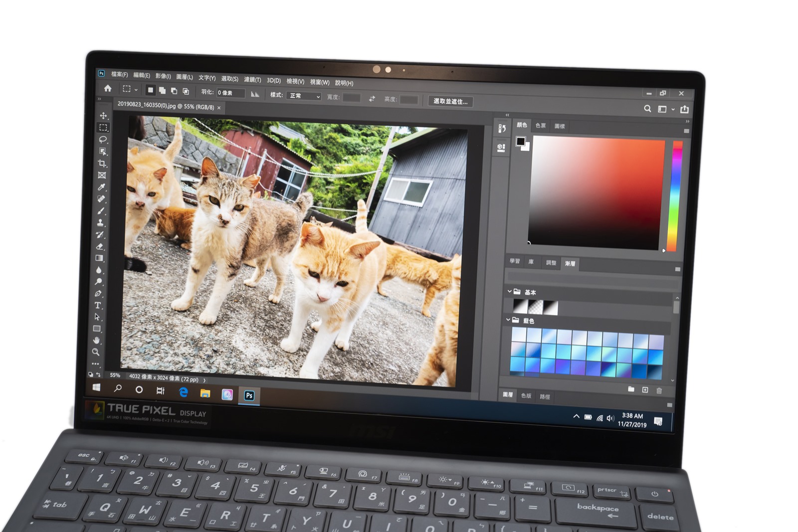Toggle Add to Selection mode
Viewport: 798px width, 532px height.
162,91
